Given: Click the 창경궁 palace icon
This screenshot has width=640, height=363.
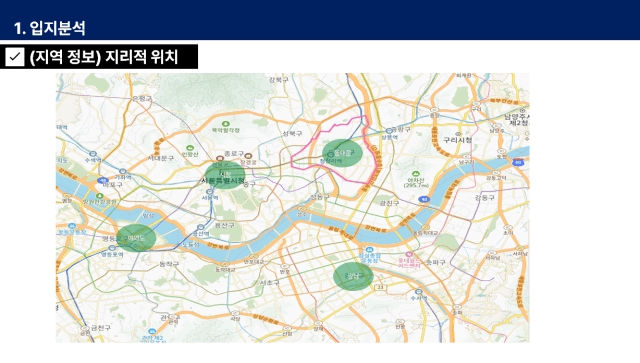Looking at the screenshot, I should click(x=248, y=156).
